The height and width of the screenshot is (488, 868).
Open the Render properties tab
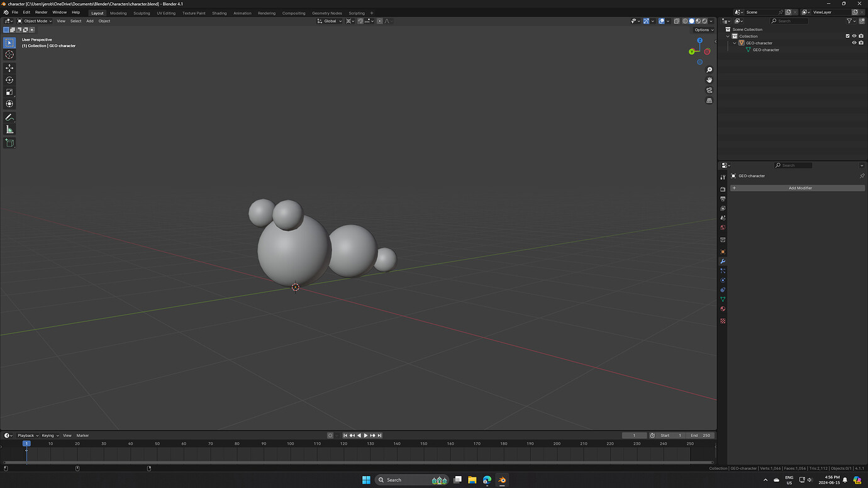coord(723,189)
